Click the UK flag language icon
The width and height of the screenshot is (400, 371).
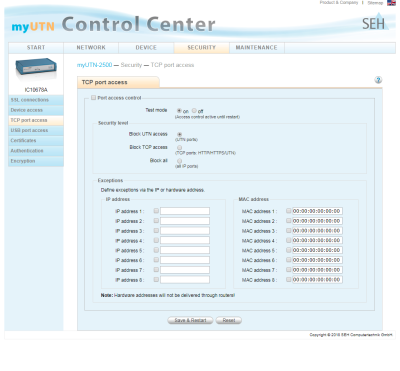[391, 3]
